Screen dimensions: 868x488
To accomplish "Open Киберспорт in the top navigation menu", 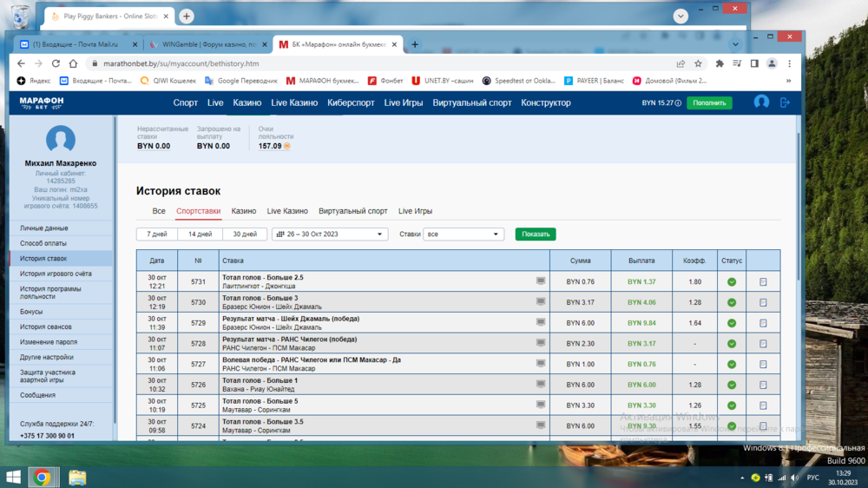I will (x=351, y=102).
